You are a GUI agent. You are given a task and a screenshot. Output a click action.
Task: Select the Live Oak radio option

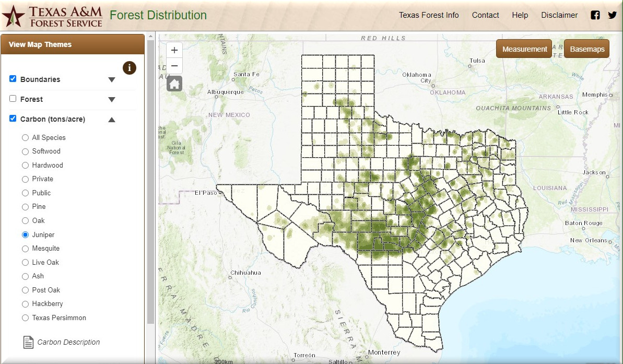(25, 262)
